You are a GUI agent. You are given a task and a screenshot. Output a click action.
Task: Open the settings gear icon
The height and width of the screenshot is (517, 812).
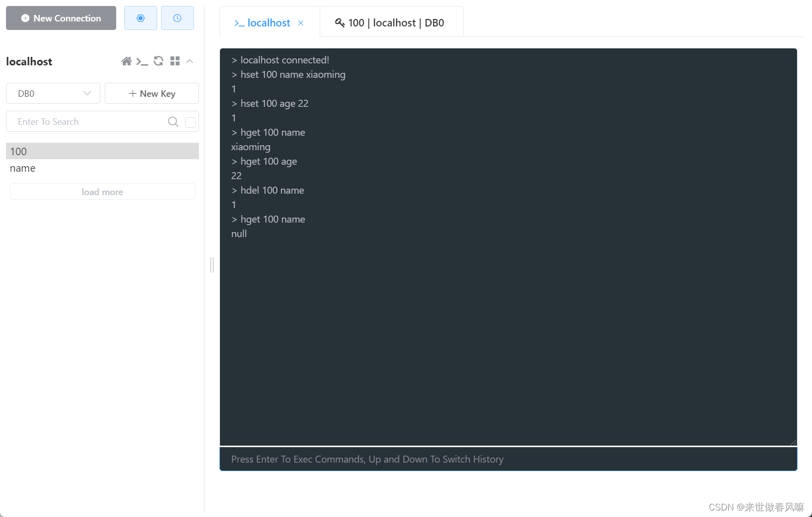pyautogui.click(x=141, y=18)
